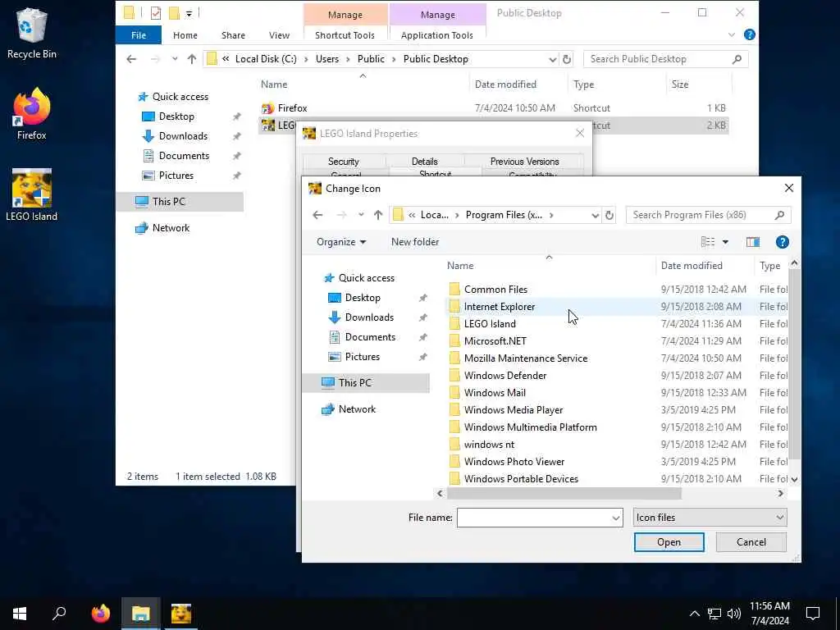Viewport: 840px width, 630px height.
Task: Sort by Date modified in Change Icon
Action: pos(691,266)
